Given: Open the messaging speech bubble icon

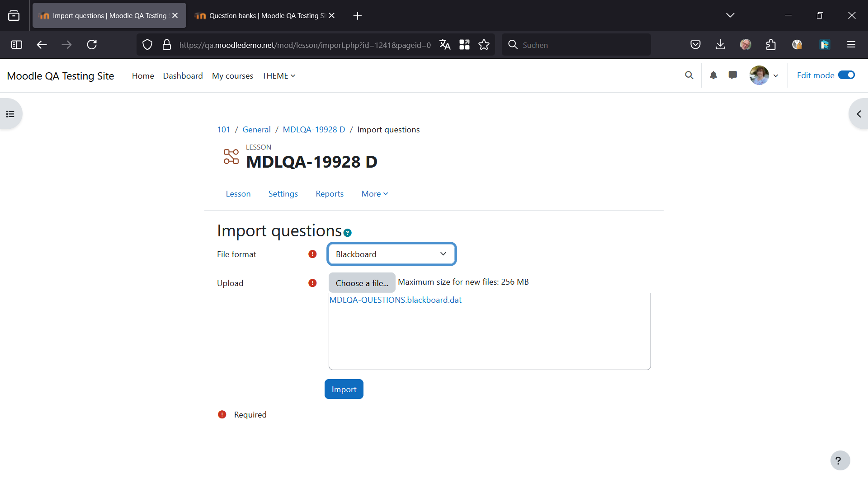Looking at the screenshot, I should tap(733, 75).
